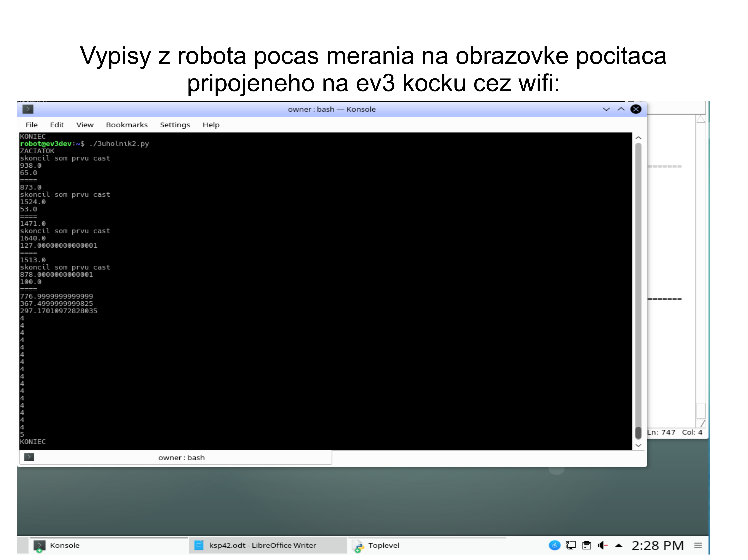Open the Bookmarks menu

click(127, 125)
